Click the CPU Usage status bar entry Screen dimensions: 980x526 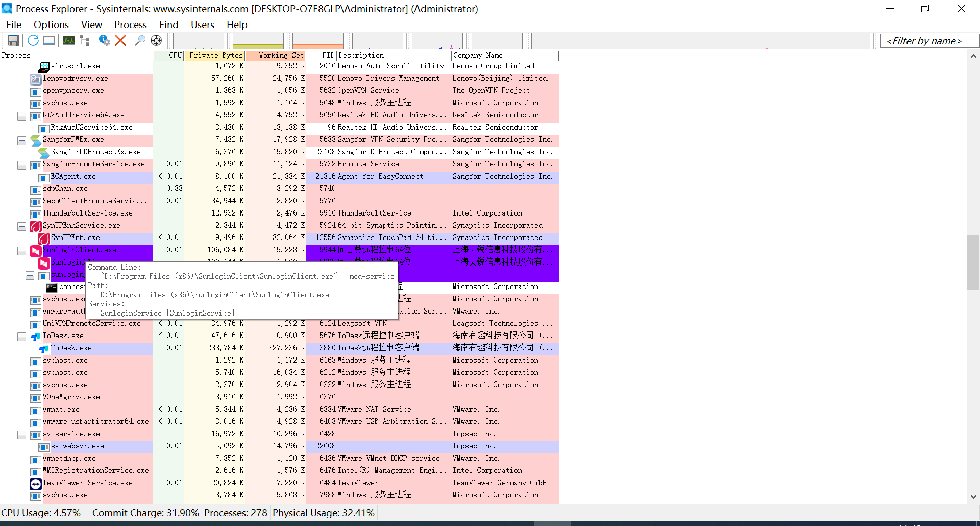(x=41, y=513)
